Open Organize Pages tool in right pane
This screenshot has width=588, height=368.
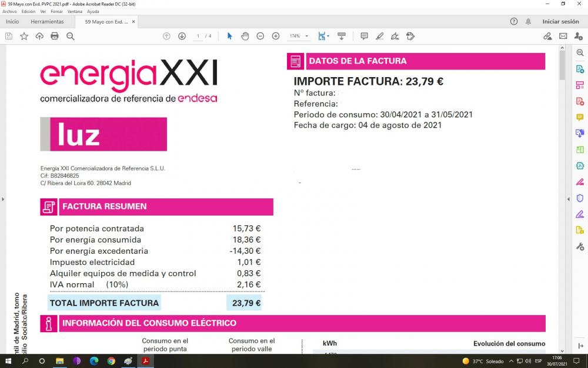point(580,85)
